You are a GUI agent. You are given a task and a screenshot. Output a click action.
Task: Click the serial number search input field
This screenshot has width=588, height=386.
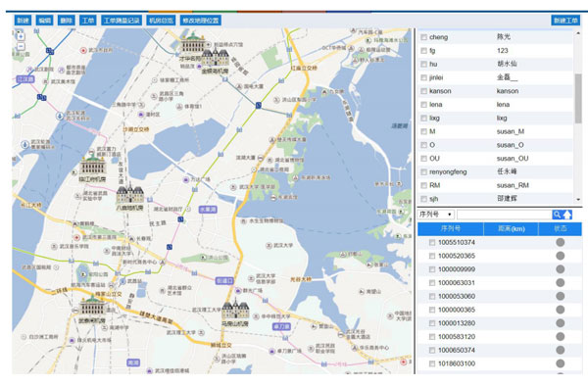(x=504, y=215)
